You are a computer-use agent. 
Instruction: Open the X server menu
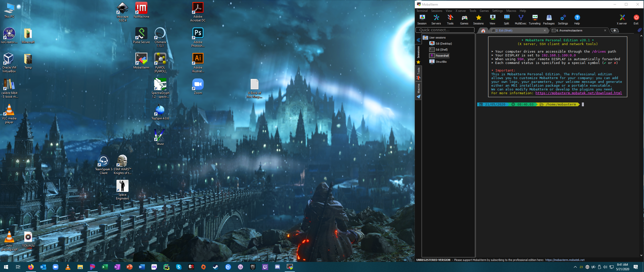(461, 11)
